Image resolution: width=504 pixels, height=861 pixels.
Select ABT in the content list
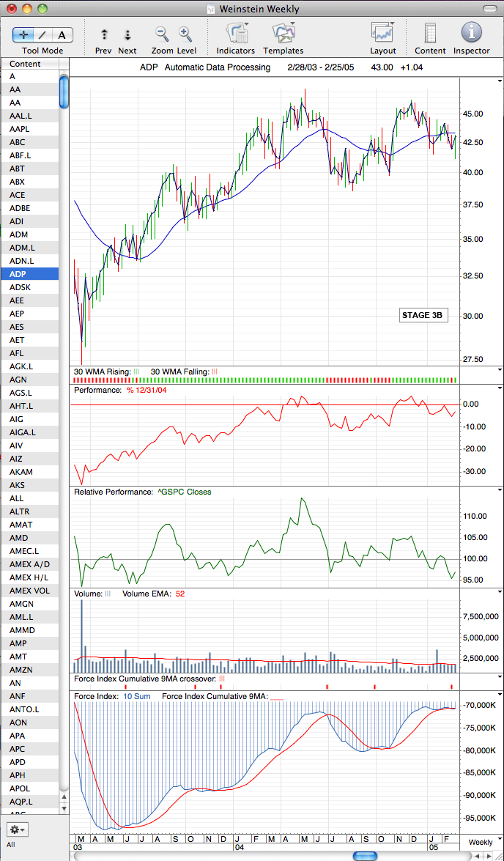[x=29, y=169]
